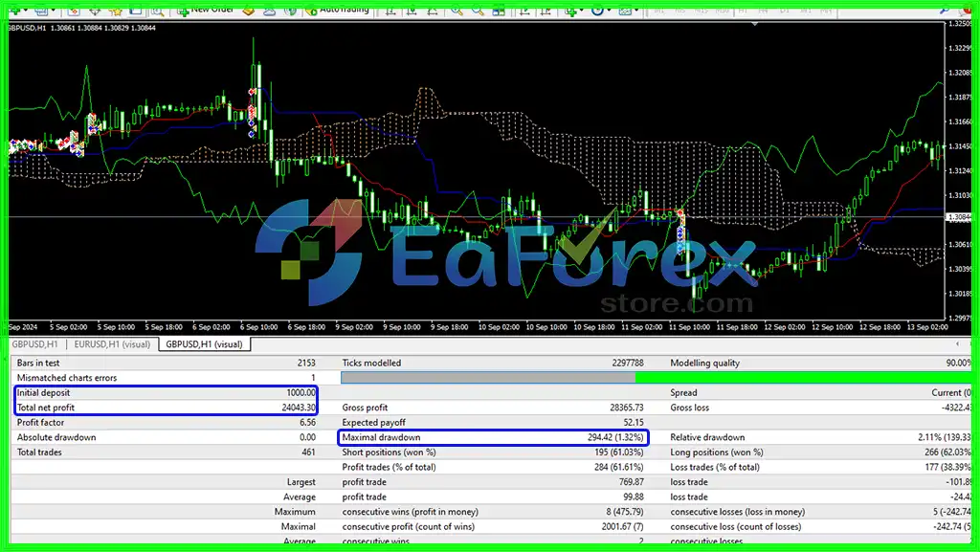Image resolution: width=980 pixels, height=552 pixels.
Task: Click the 'Short positions (won %)' label
Action: (x=389, y=453)
